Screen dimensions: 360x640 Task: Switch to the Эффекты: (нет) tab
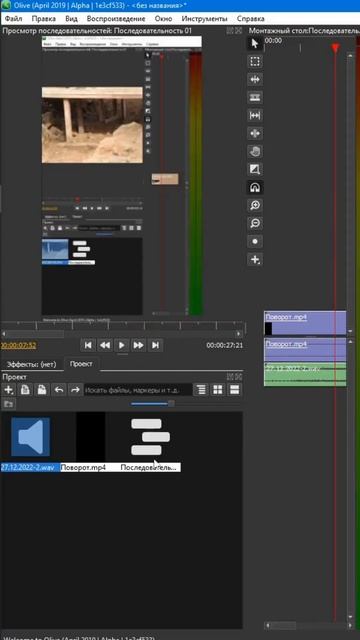click(31, 364)
